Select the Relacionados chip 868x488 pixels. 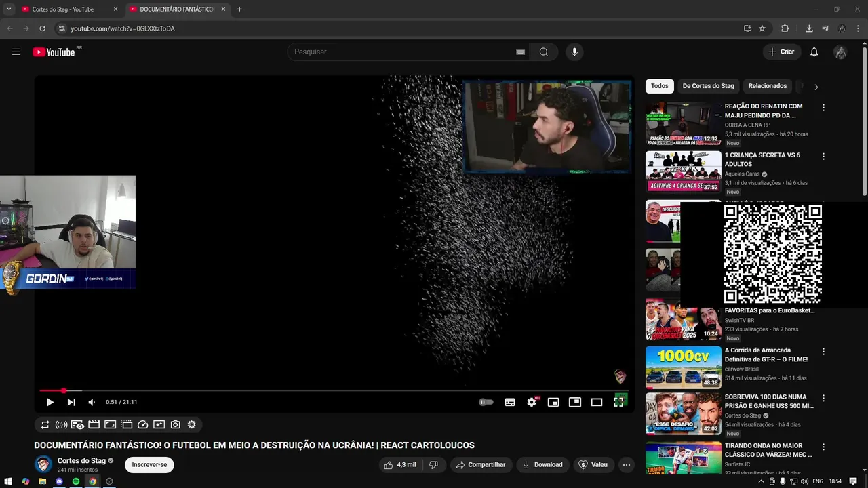768,86
